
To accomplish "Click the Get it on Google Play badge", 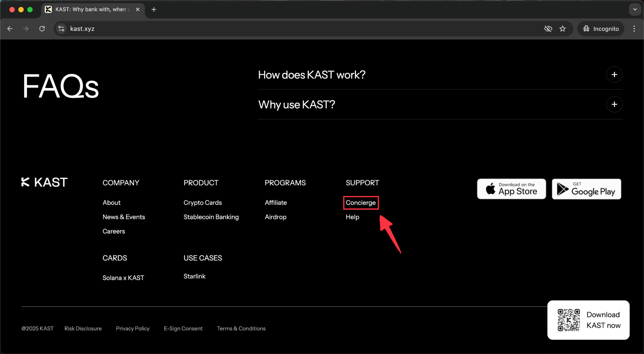I will tap(586, 189).
